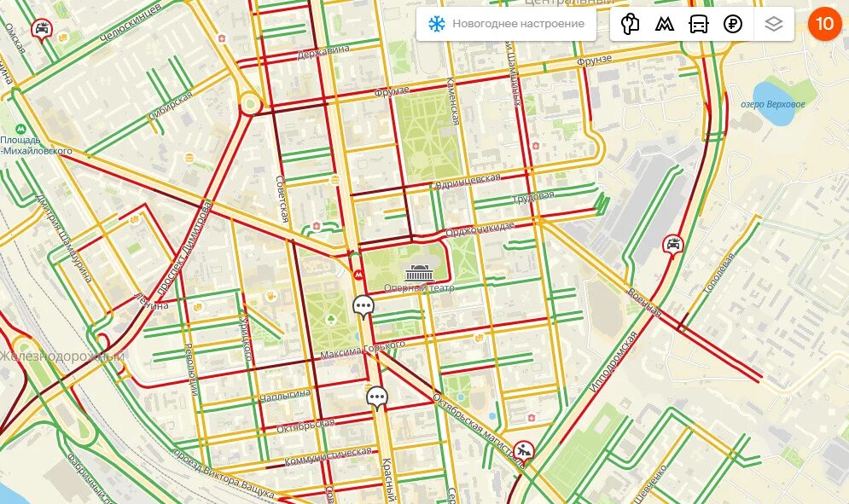Enable the public transport layer
Image resolution: width=849 pixels, height=504 pixels.
point(699,24)
